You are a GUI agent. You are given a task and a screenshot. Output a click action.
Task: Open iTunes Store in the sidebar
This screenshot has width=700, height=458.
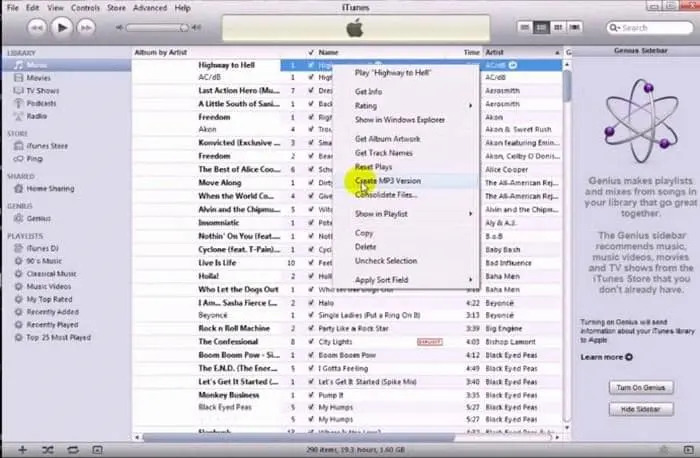[x=46, y=146]
